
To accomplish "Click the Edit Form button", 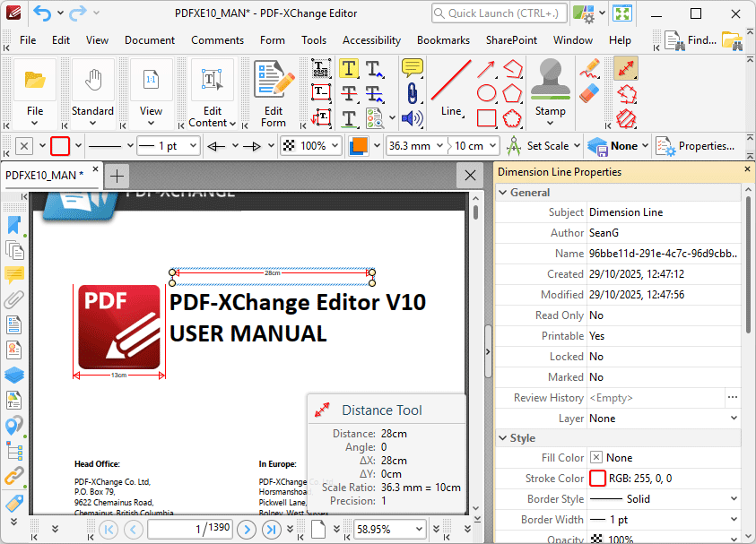I will pos(274,94).
